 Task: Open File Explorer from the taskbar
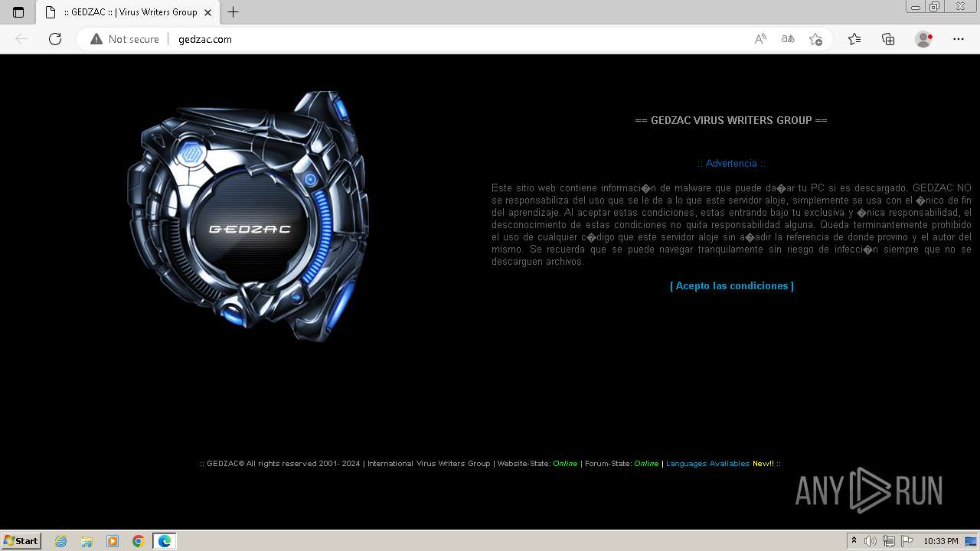point(87,541)
